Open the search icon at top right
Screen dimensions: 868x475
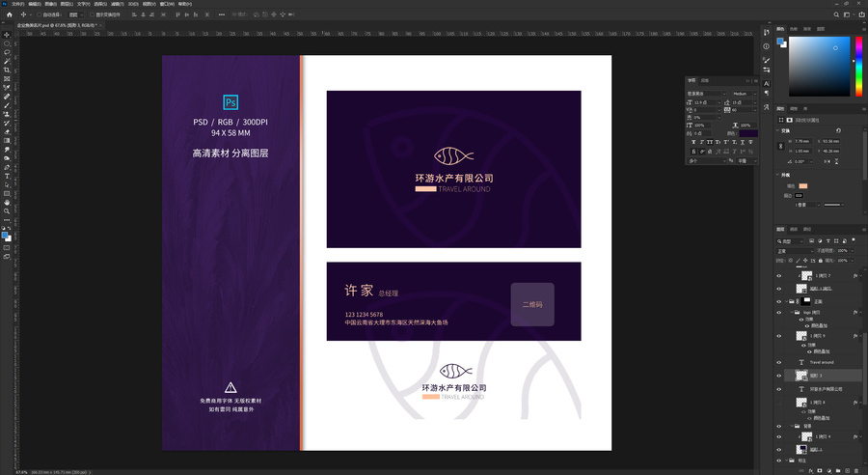click(836, 14)
